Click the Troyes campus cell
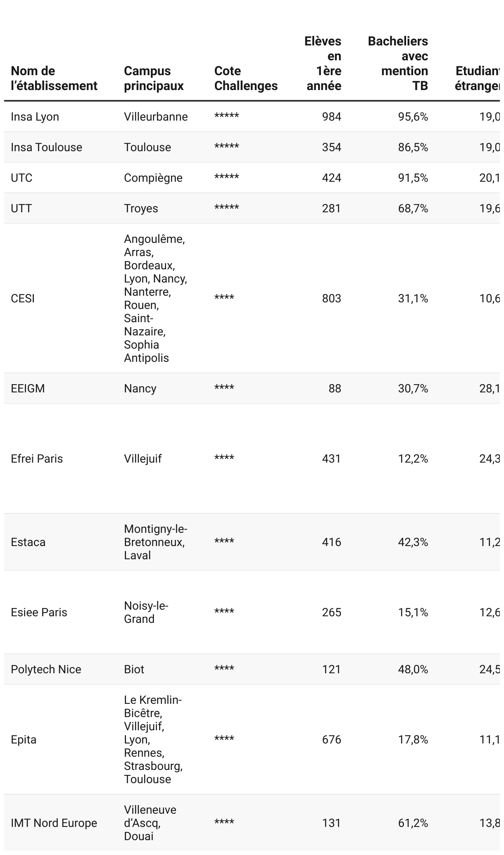The height and width of the screenshot is (855, 504). 141,209
